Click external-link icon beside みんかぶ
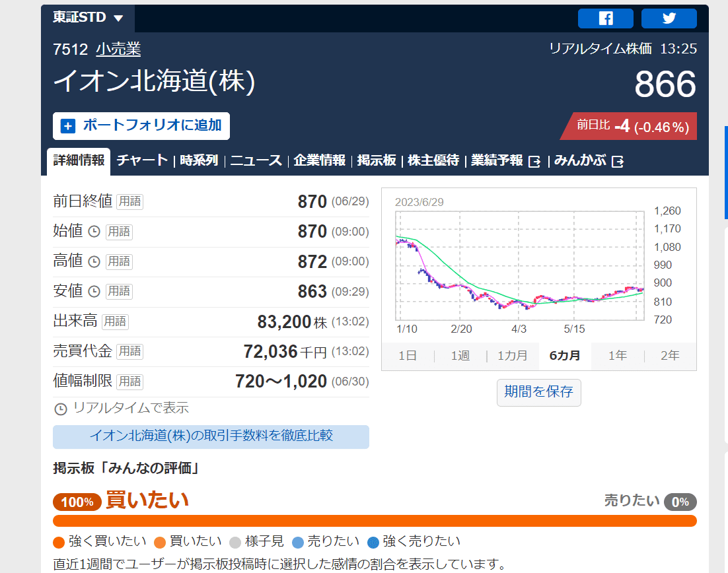 pos(618,162)
